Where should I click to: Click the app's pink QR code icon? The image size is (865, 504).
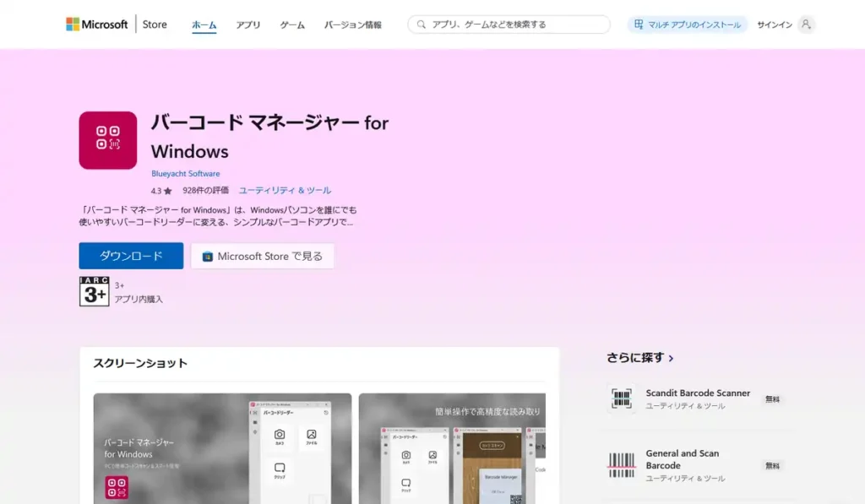(107, 139)
